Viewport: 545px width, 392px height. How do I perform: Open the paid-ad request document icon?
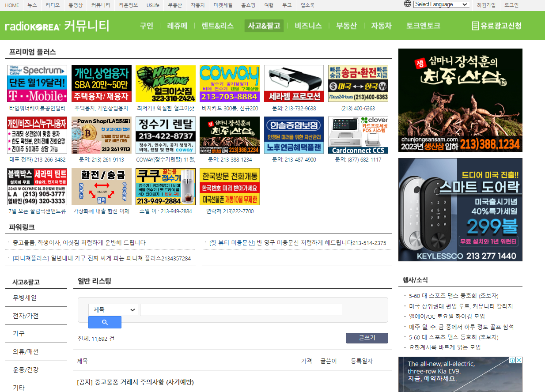coord(475,26)
